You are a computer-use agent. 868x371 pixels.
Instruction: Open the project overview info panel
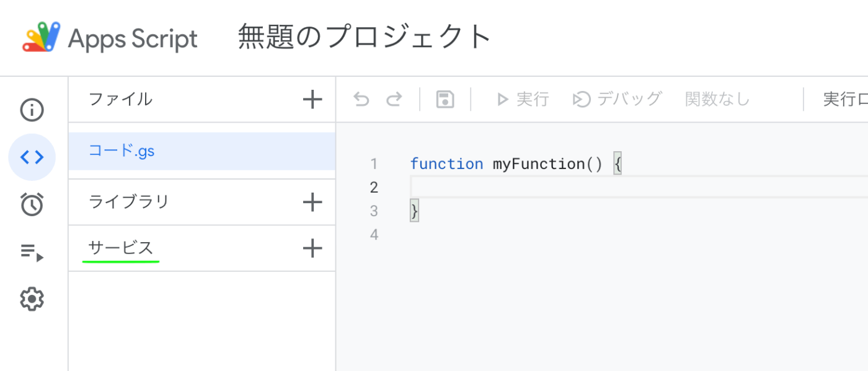click(x=32, y=110)
